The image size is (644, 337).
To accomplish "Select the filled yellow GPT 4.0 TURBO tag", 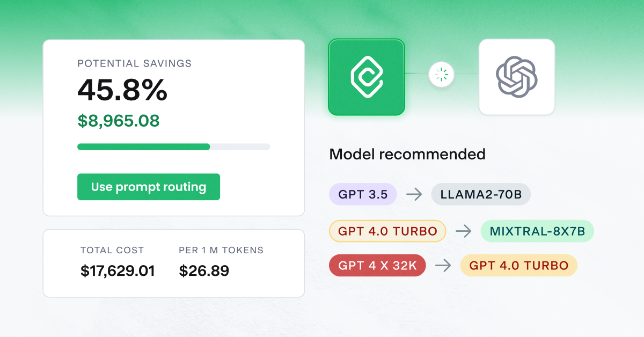I will (x=518, y=266).
